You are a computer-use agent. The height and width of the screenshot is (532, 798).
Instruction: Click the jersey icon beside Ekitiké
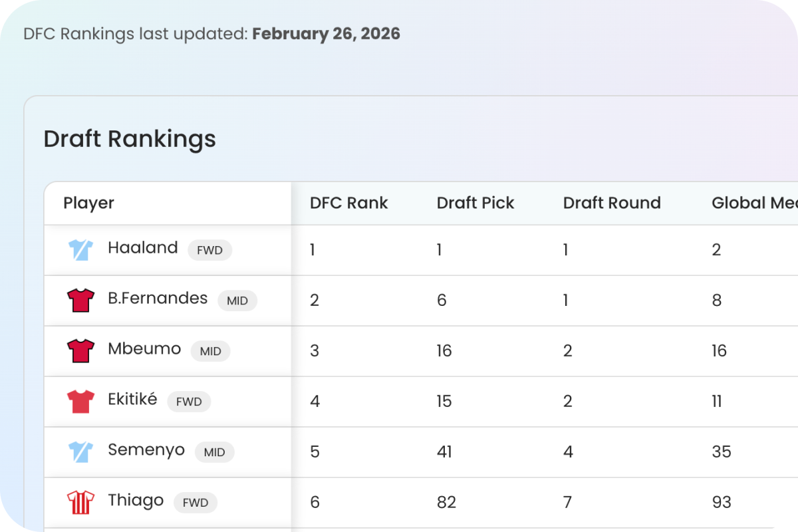(x=80, y=400)
